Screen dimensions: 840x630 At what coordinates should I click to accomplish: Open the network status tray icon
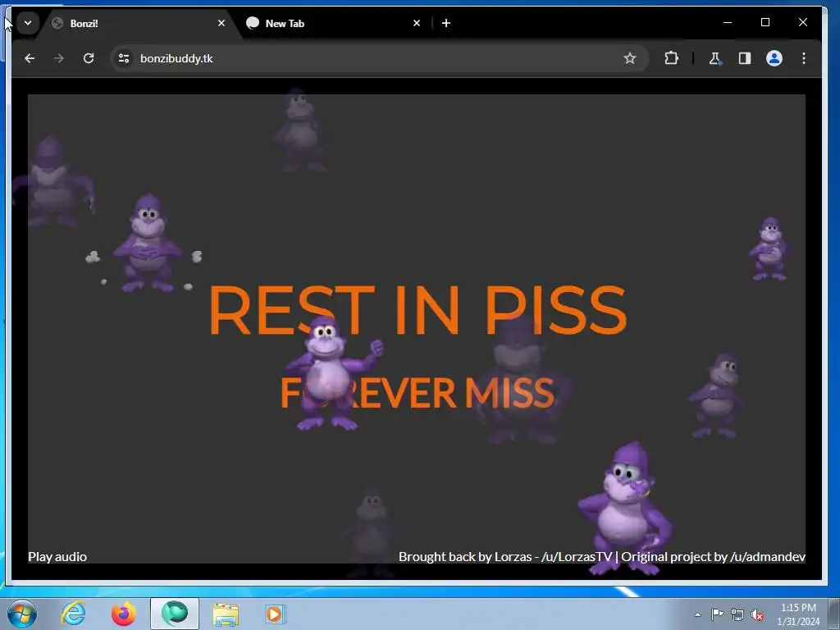(x=737, y=614)
